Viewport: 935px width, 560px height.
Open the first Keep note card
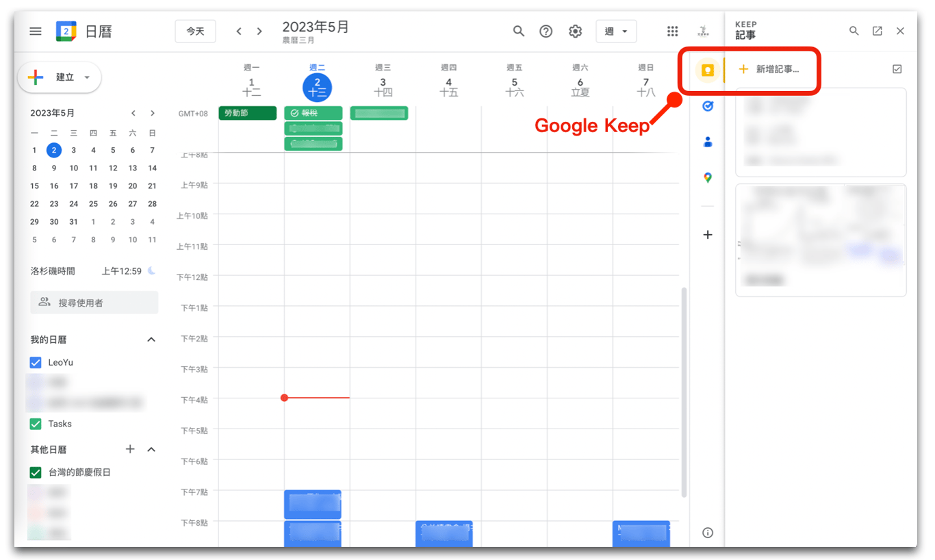pos(821,132)
